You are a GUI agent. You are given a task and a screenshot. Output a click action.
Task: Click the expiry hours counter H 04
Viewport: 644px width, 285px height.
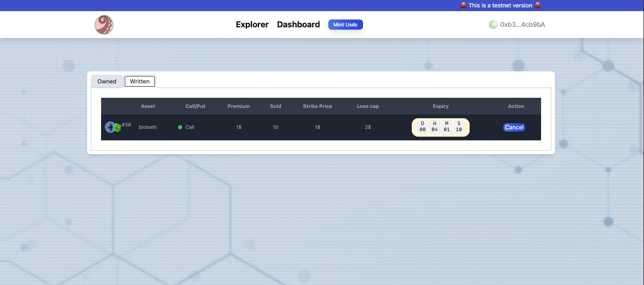tap(434, 127)
